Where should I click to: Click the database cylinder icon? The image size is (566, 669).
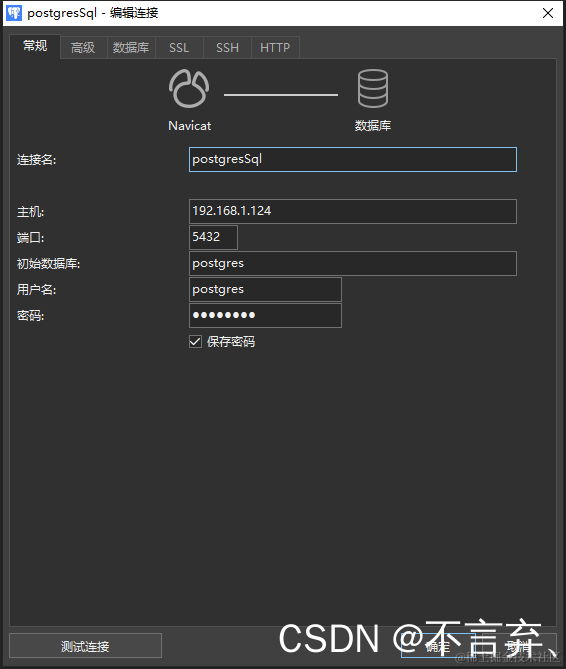[x=373, y=88]
